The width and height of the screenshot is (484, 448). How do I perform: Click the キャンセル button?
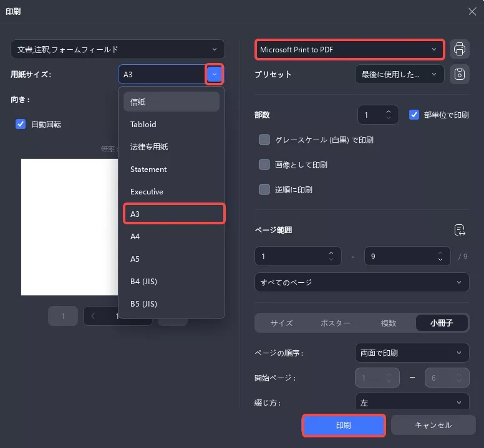[433, 425]
